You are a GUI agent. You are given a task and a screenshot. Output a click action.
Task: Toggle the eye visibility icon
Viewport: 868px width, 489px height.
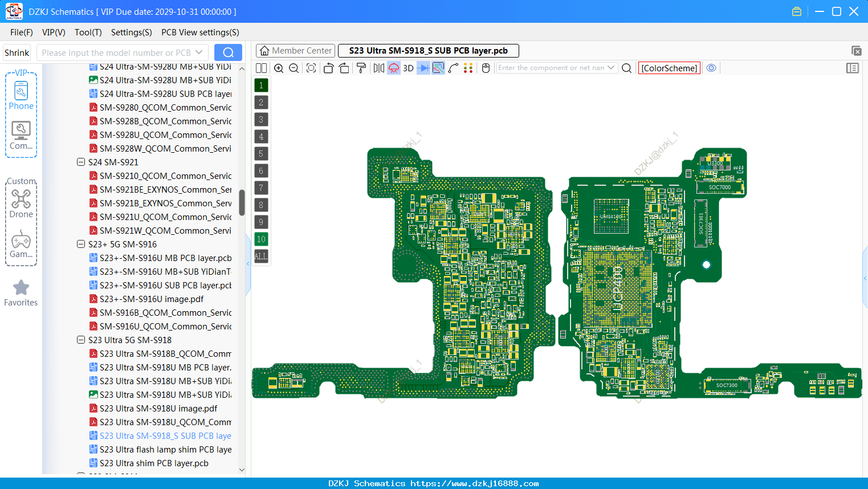[x=711, y=68]
